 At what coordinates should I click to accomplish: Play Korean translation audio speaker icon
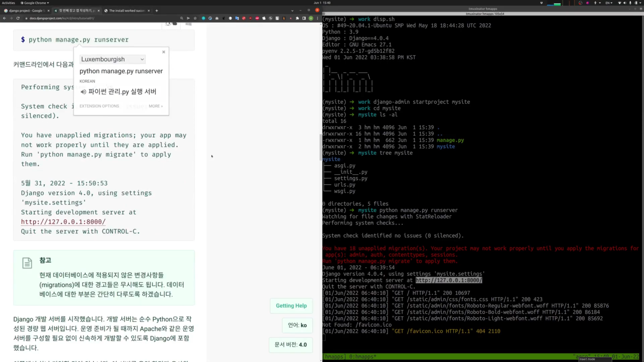(83, 92)
